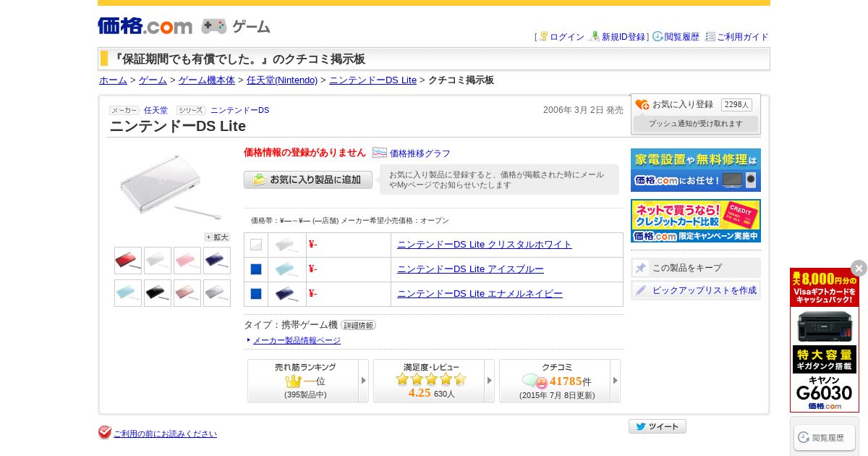868x456 pixels.
Task: Click ピックアップリストを作成 link
Action: pyautogui.click(x=705, y=290)
